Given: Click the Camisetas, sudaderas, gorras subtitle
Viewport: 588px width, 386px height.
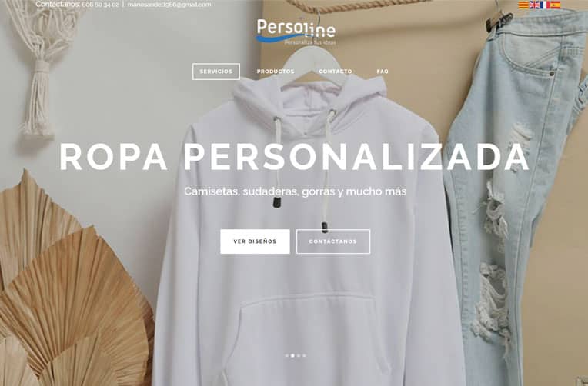Looking at the screenshot, I should [x=295, y=191].
